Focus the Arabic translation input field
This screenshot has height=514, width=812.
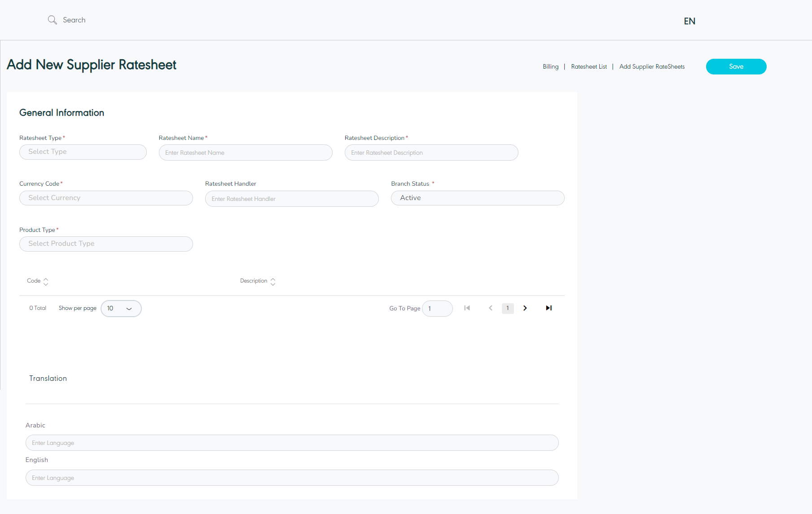(292, 443)
